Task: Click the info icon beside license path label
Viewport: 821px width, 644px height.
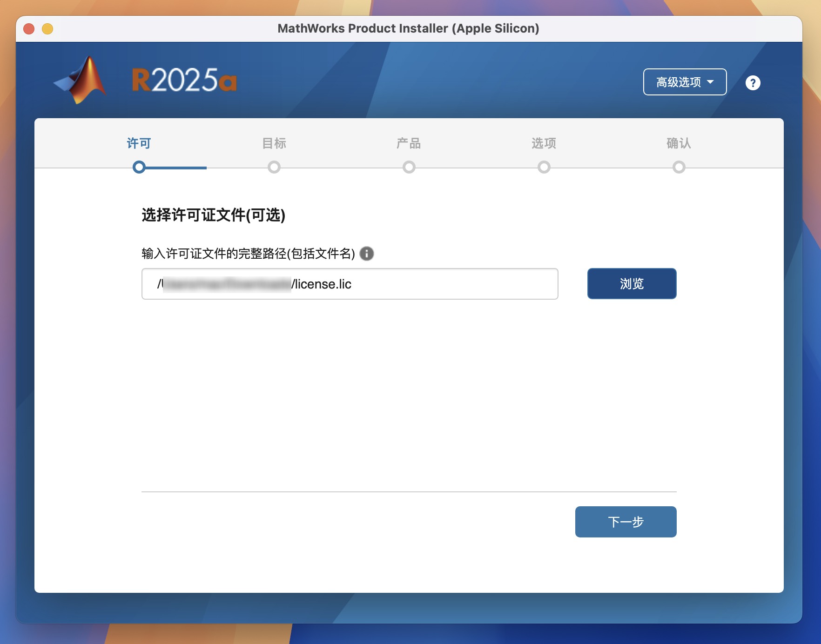Action: (x=367, y=254)
